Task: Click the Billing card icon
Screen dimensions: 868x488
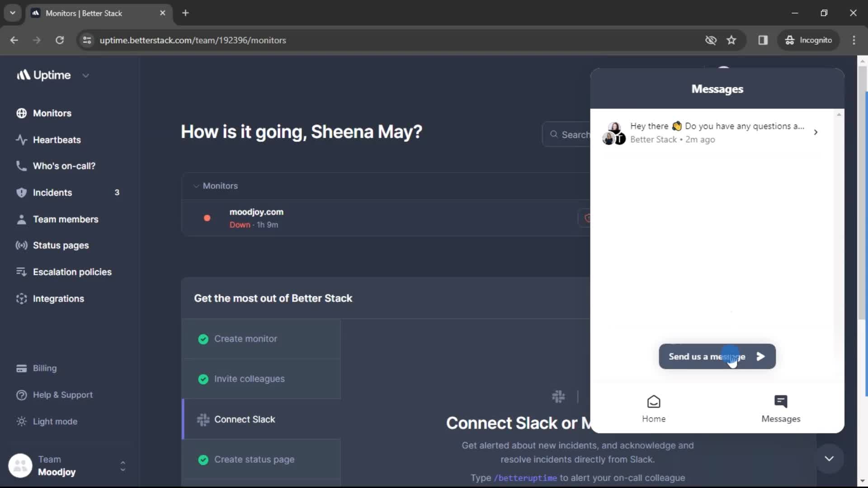Action: click(x=21, y=368)
